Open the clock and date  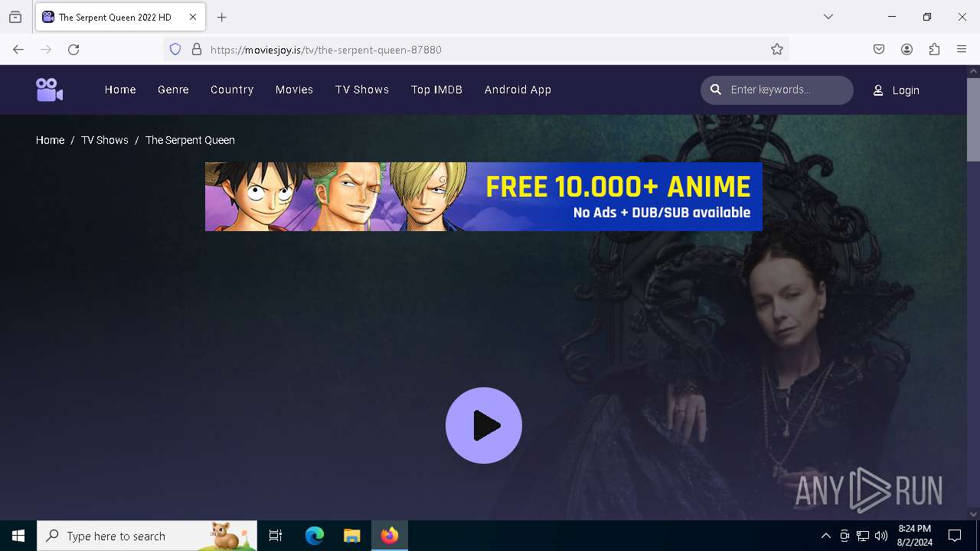[915, 536]
